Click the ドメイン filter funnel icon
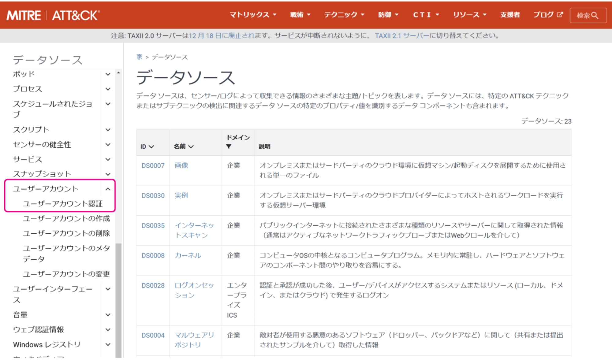The image size is (612, 364). coord(229,147)
